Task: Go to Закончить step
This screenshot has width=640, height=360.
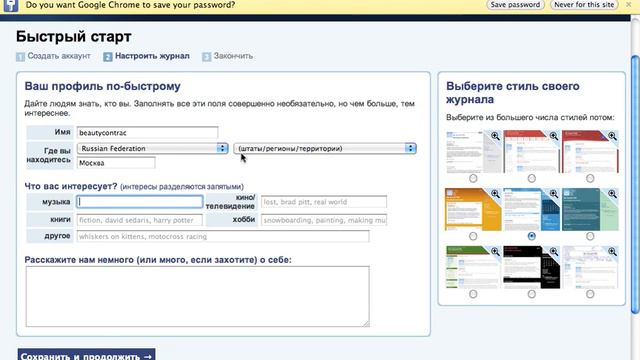Action: coord(233,56)
